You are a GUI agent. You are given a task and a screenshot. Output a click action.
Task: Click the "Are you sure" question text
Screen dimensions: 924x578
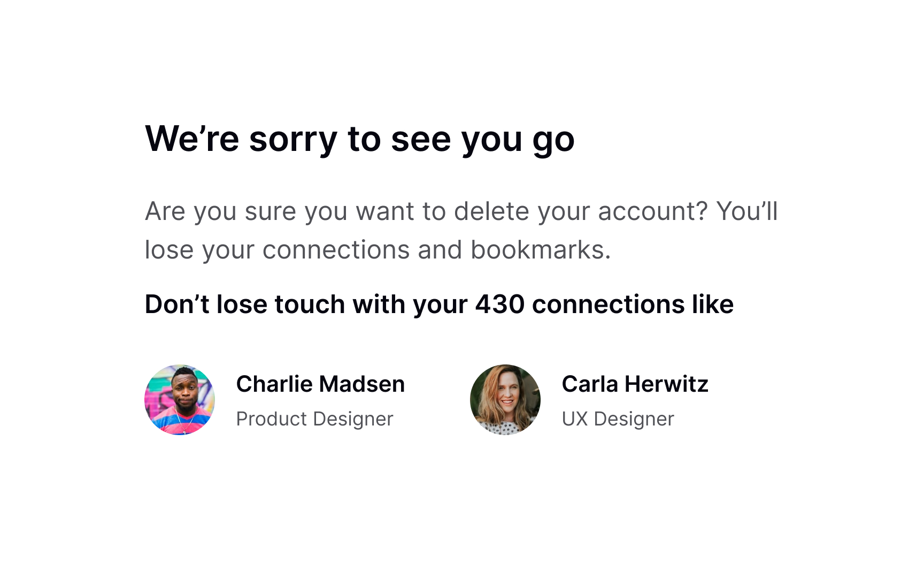pyautogui.click(x=426, y=211)
